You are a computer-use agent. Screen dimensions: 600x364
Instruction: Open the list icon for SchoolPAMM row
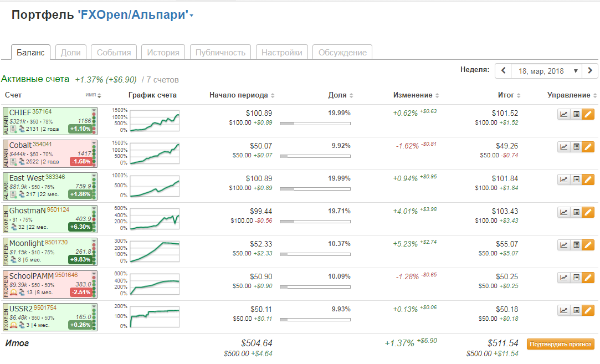576,278
